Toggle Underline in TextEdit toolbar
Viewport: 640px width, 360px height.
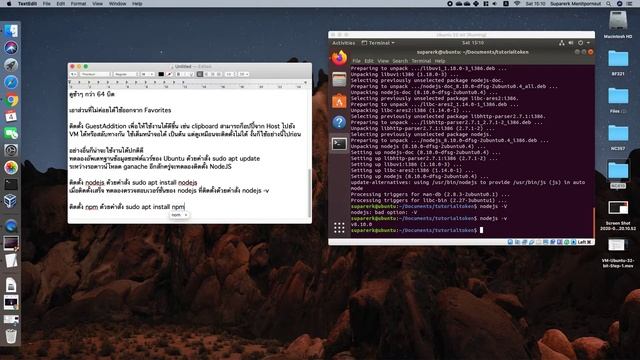(x=192, y=74)
